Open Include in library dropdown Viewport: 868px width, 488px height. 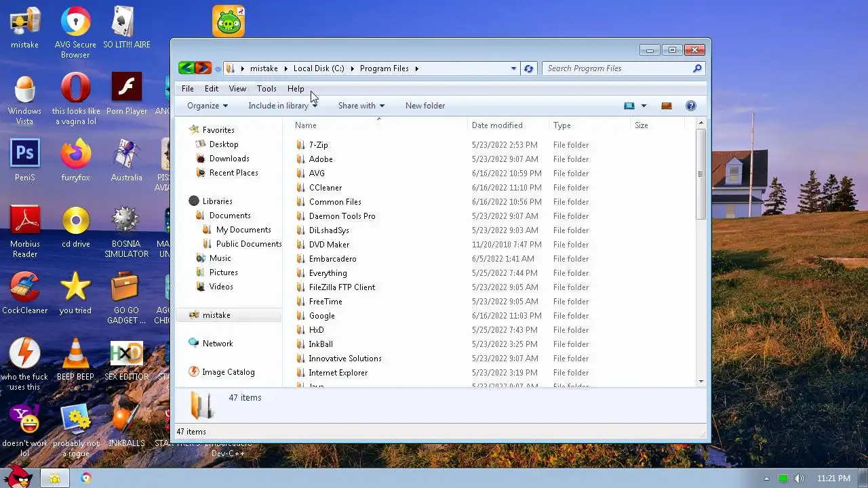283,106
